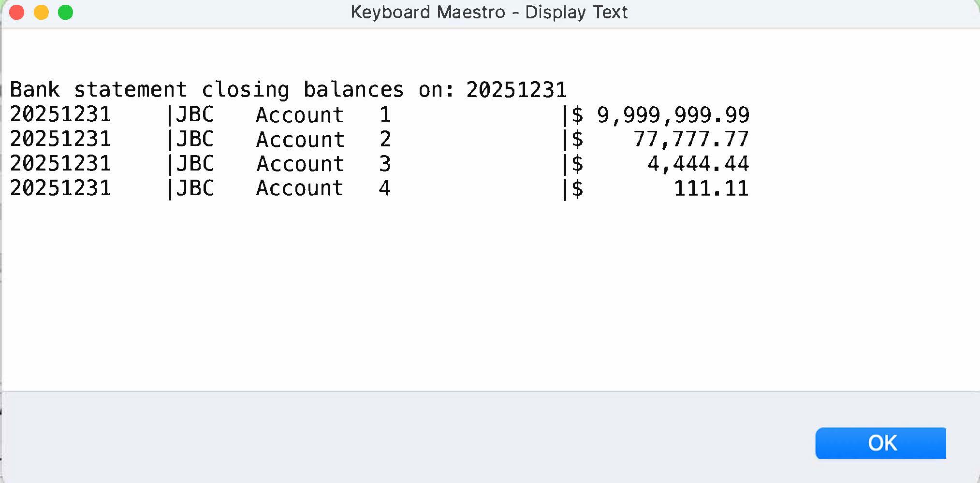Viewport: 980px width, 483px height.
Task: Click the blue OK button
Action: (x=880, y=442)
